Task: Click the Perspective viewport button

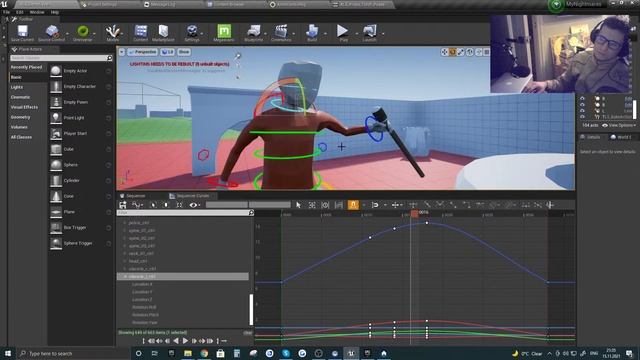Action: pyautogui.click(x=142, y=52)
